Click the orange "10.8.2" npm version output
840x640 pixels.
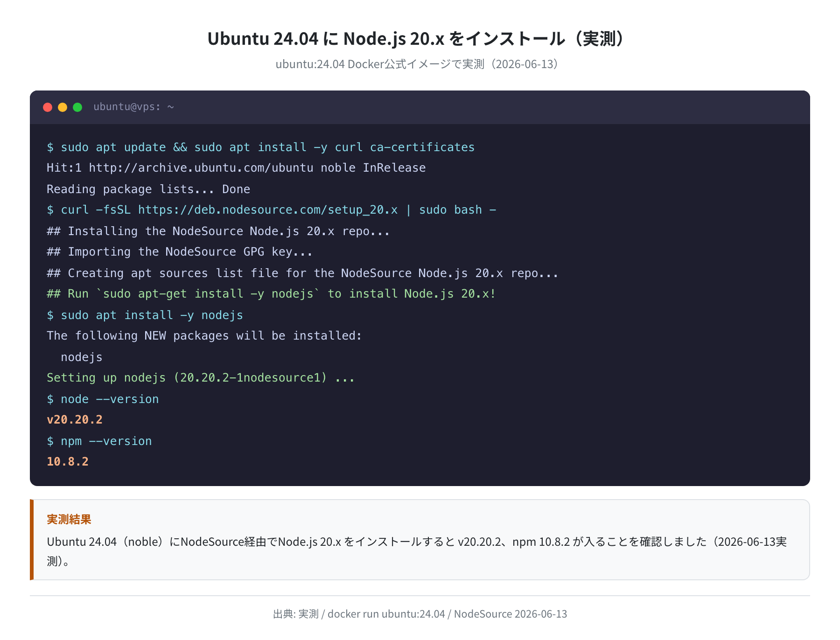(x=68, y=462)
